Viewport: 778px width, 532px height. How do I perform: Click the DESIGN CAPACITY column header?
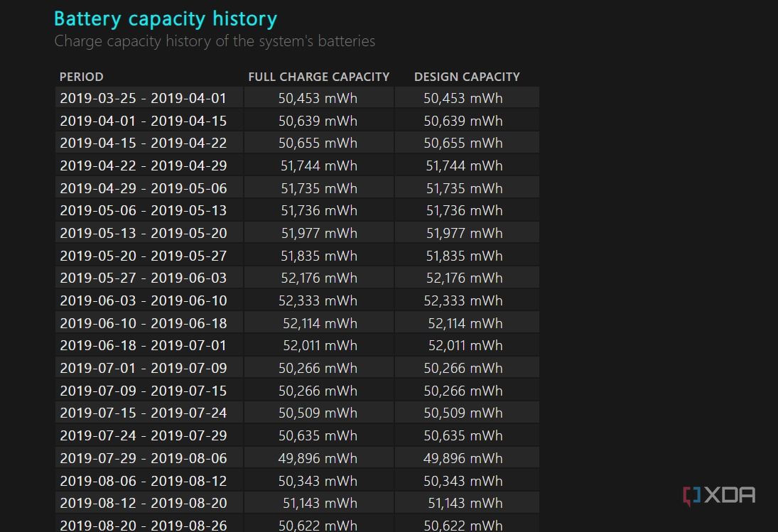[x=467, y=77]
